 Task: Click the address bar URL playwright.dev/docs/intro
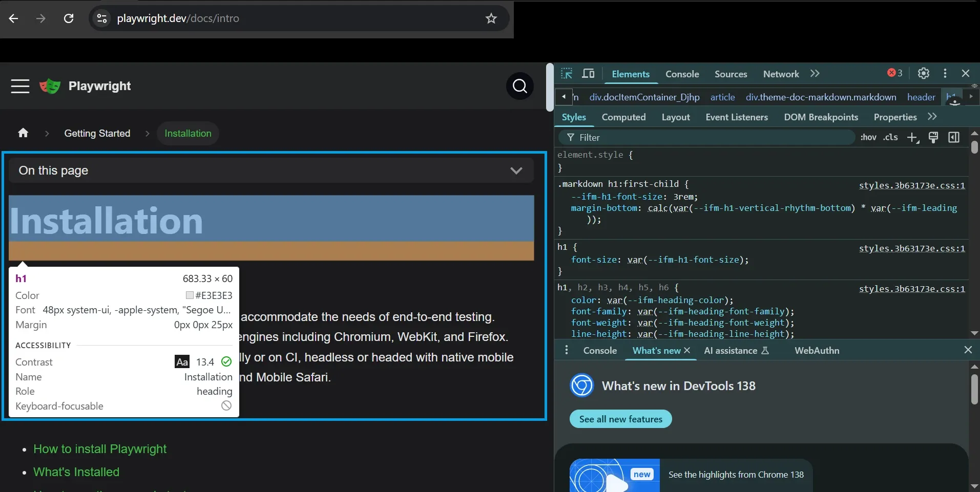click(x=178, y=18)
